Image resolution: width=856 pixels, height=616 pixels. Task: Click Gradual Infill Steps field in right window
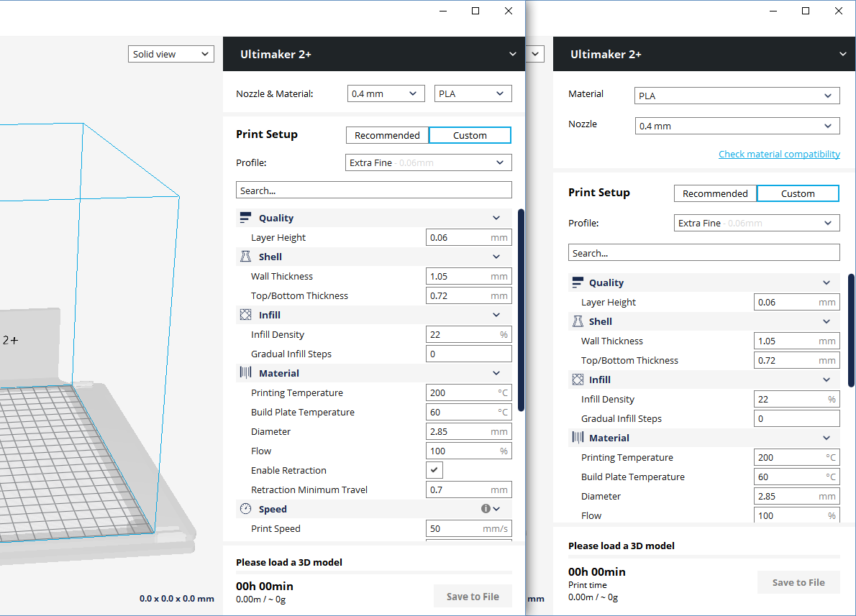pyautogui.click(x=797, y=418)
